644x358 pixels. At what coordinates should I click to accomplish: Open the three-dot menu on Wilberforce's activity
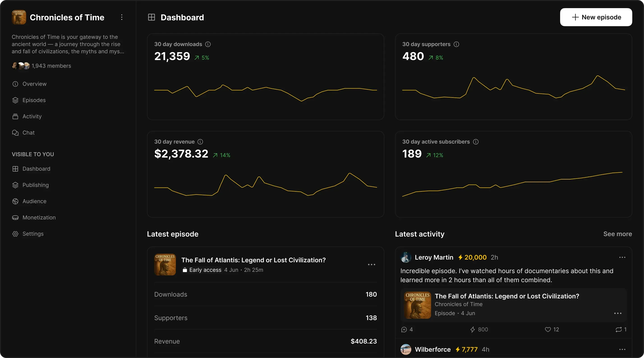coord(622,349)
